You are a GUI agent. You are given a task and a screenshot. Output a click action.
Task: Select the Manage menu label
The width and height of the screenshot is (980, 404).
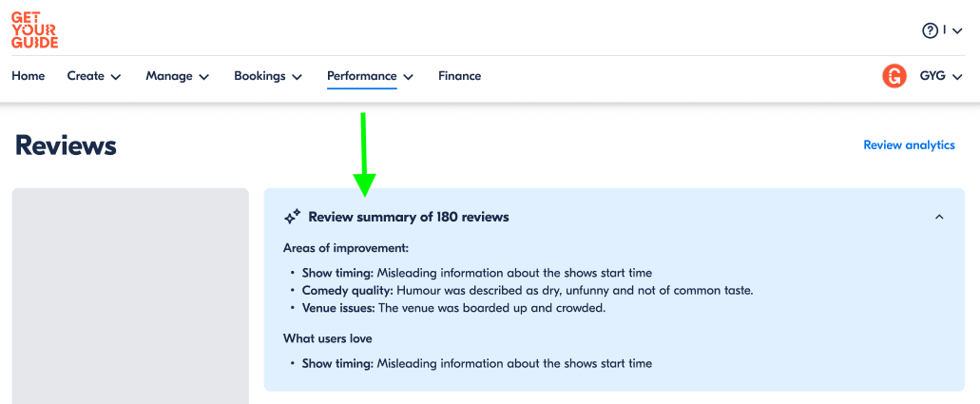coord(169,76)
